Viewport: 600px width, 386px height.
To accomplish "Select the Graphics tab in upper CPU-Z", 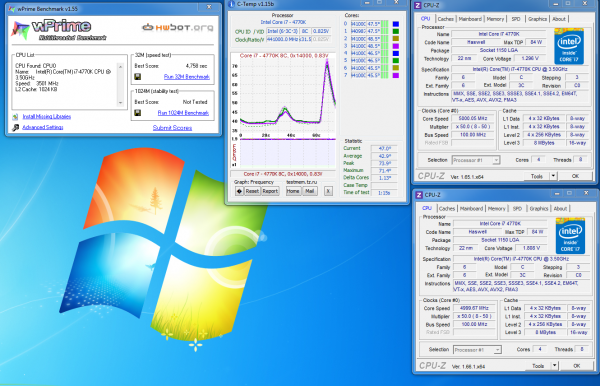I will pos(537,19).
